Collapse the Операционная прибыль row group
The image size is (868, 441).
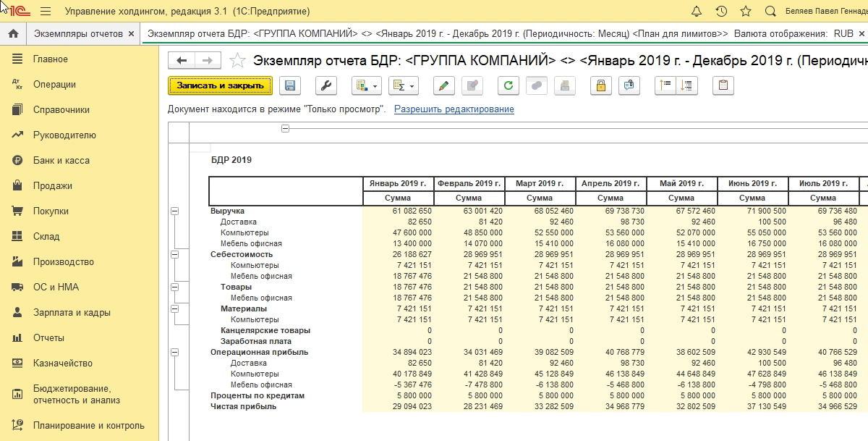(174, 352)
